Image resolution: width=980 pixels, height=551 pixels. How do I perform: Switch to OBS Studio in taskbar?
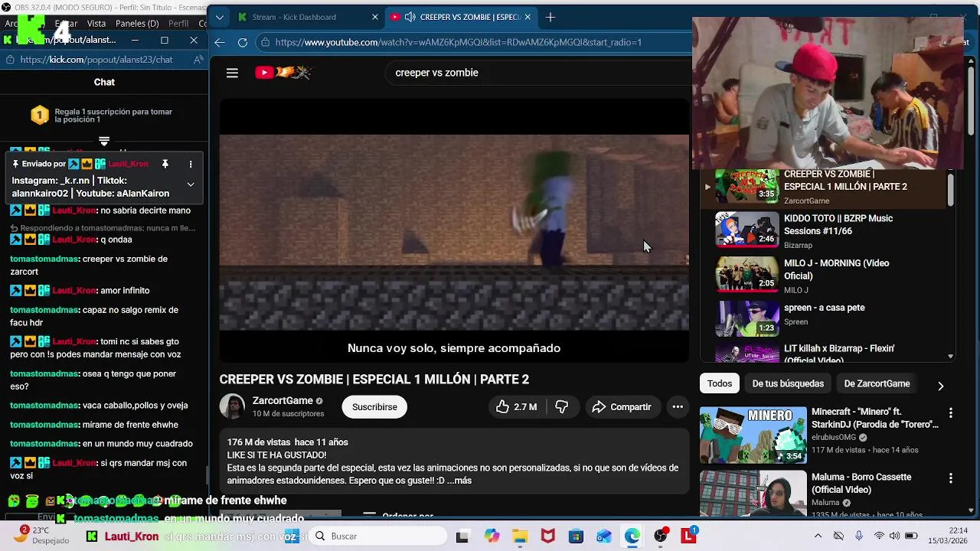[661, 536]
